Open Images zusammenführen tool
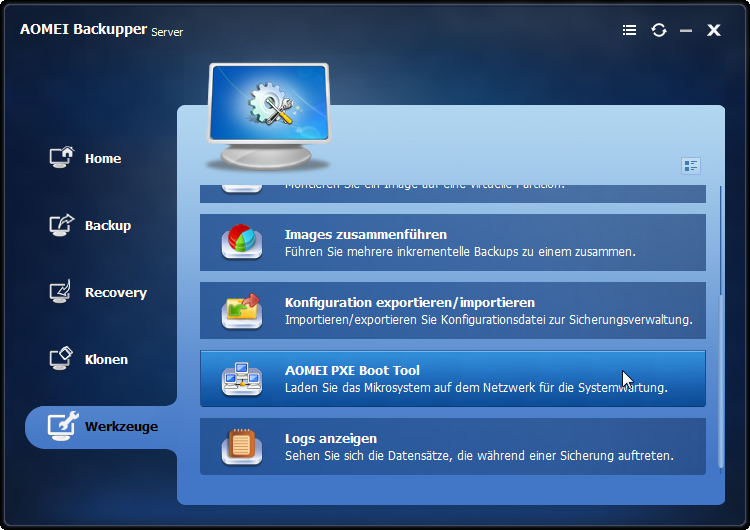Image resolution: width=750 pixels, height=530 pixels. click(452, 243)
